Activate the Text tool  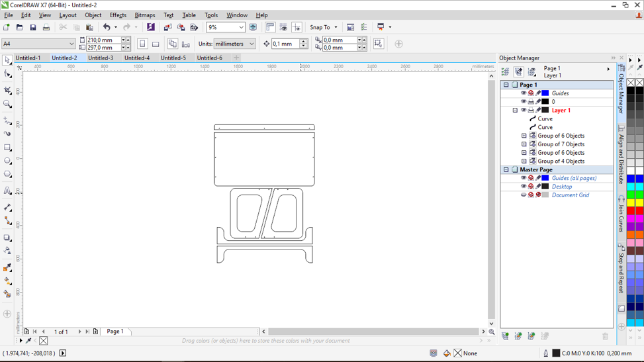coord(7,191)
